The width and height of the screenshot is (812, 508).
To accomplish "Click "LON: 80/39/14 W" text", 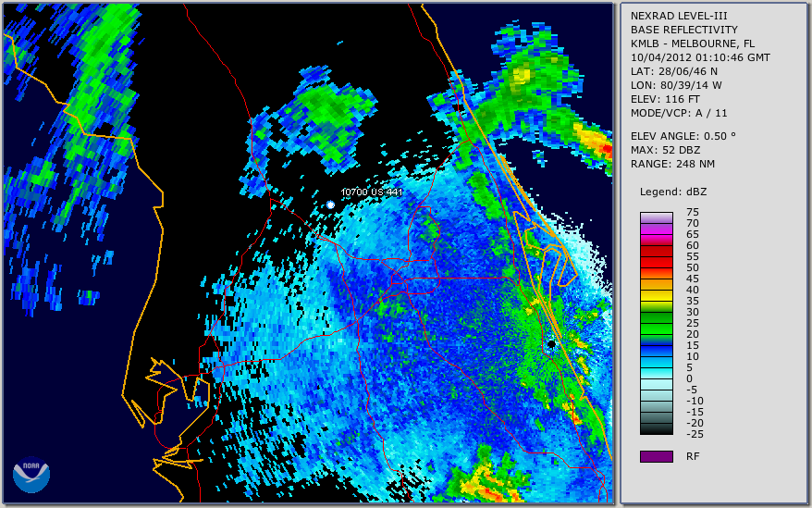I will click(676, 85).
